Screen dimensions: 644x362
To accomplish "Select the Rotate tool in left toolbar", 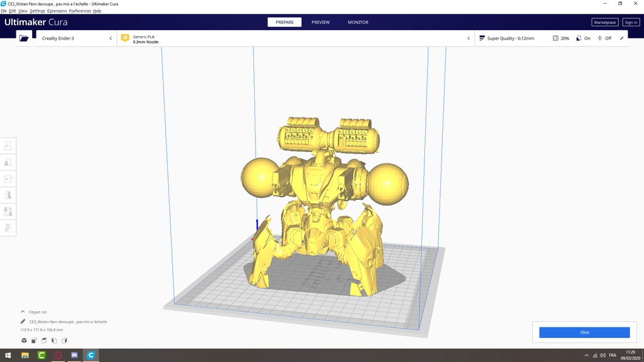I will (x=8, y=178).
